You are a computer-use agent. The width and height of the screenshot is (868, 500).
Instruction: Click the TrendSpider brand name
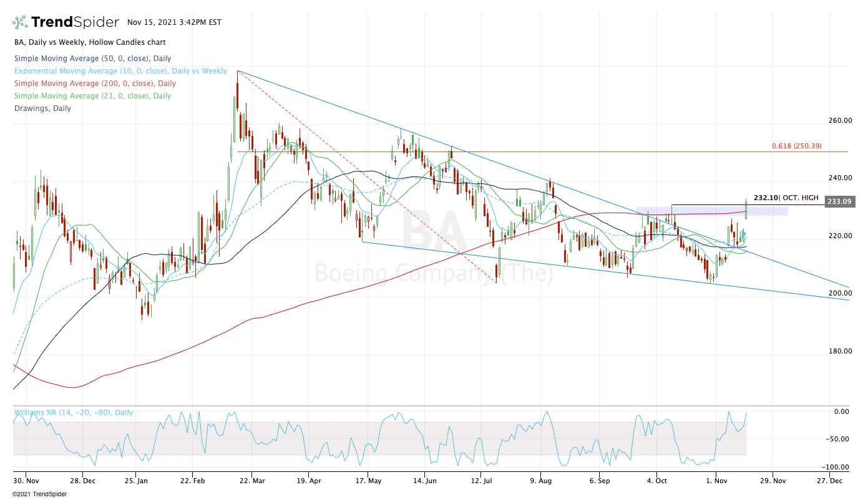pos(75,22)
